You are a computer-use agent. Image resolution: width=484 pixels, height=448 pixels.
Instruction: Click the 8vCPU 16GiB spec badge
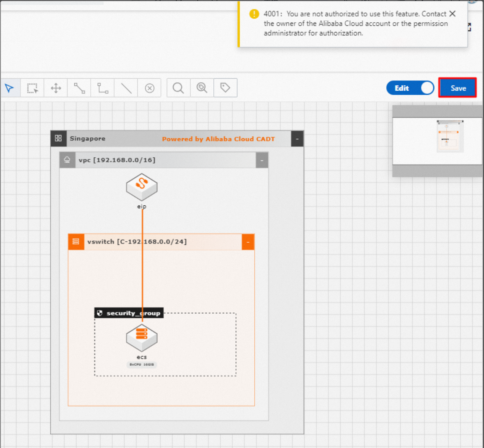(142, 364)
